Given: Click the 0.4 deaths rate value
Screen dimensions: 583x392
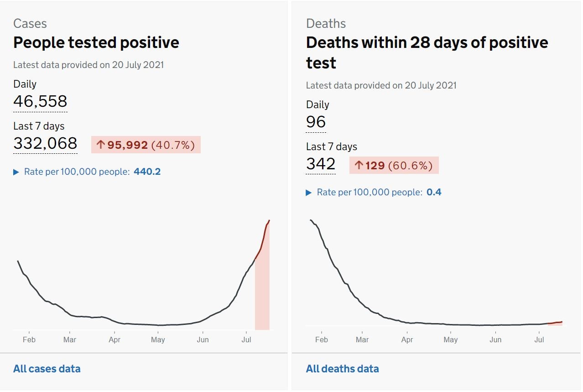Looking at the screenshot, I should (434, 193).
